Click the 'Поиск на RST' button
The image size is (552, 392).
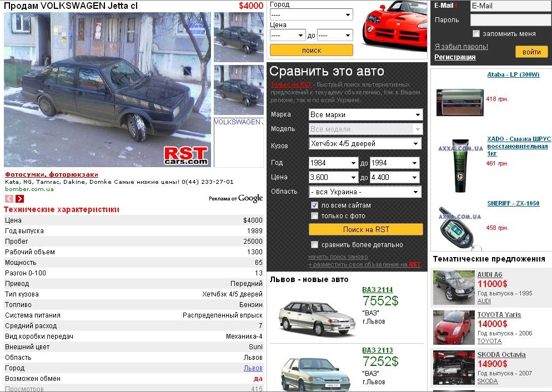[x=366, y=229]
